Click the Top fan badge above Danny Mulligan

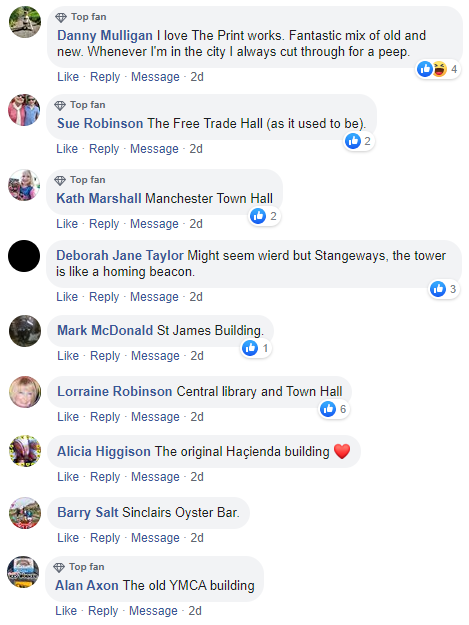(x=81, y=17)
